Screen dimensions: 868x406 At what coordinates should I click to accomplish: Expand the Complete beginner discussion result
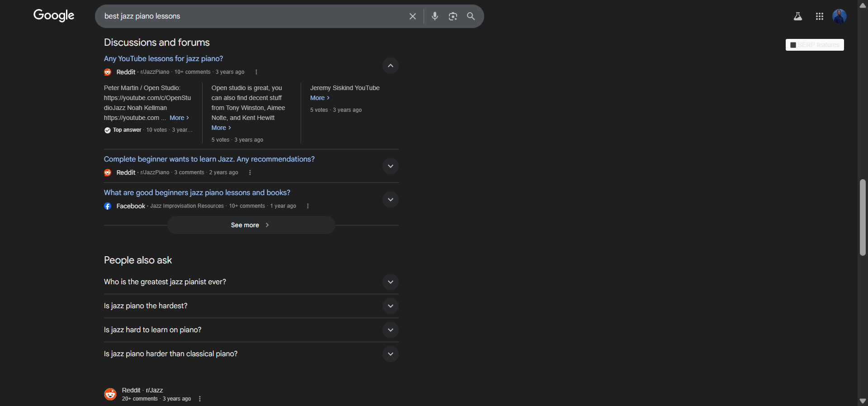pyautogui.click(x=390, y=166)
